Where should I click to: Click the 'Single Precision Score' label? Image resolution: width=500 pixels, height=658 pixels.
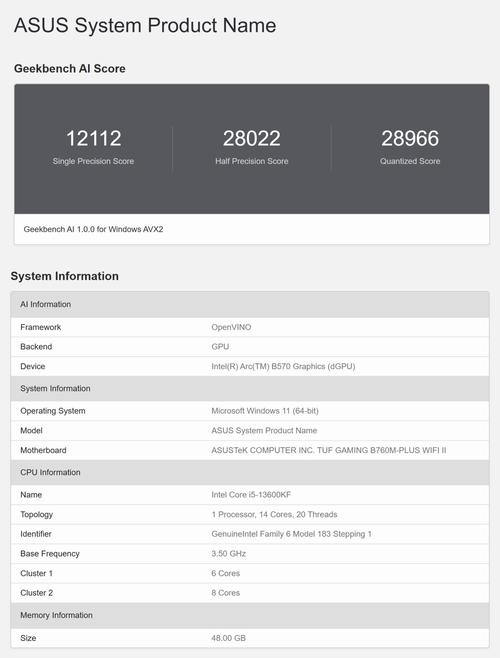(x=93, y=161)
